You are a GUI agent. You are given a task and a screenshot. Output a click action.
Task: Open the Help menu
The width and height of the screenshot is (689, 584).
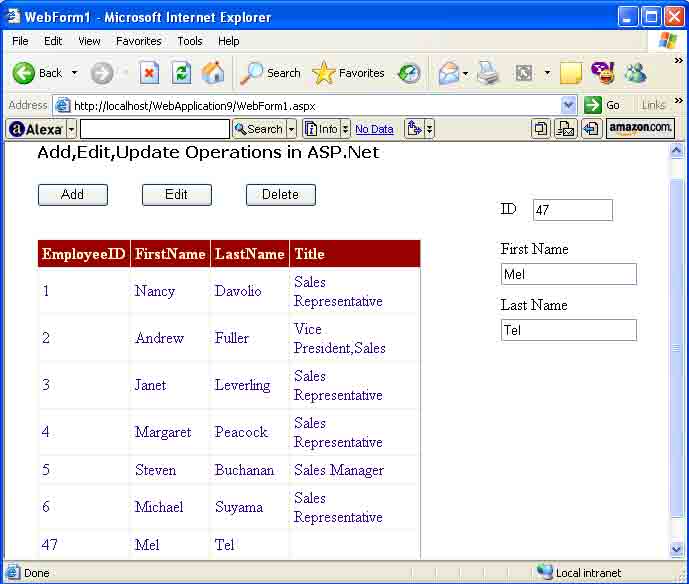(228, 41)
